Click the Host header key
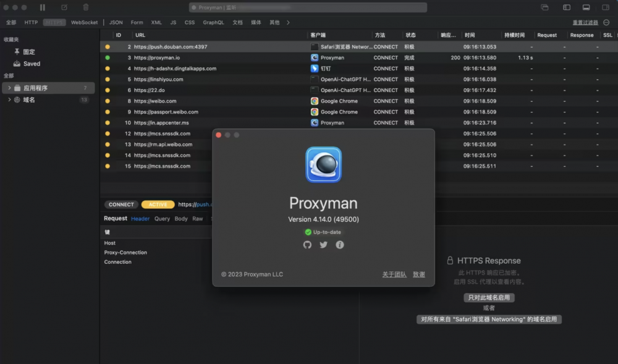 pyautogui.click(x=109, y=243)
